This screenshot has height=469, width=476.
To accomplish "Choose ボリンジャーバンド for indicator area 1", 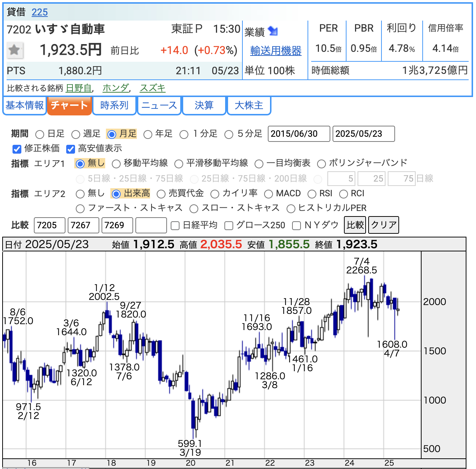I will [322, 164].
